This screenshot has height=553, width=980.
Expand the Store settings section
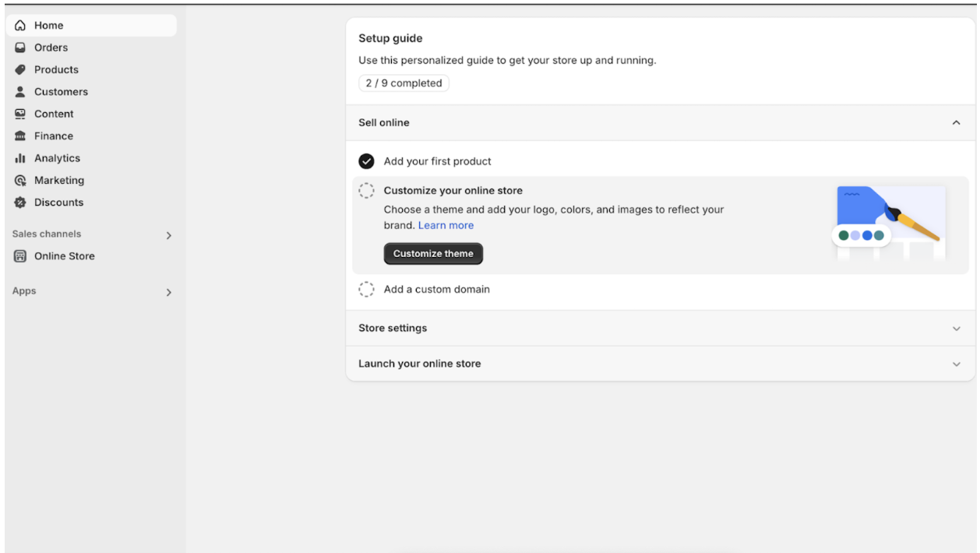957,329
